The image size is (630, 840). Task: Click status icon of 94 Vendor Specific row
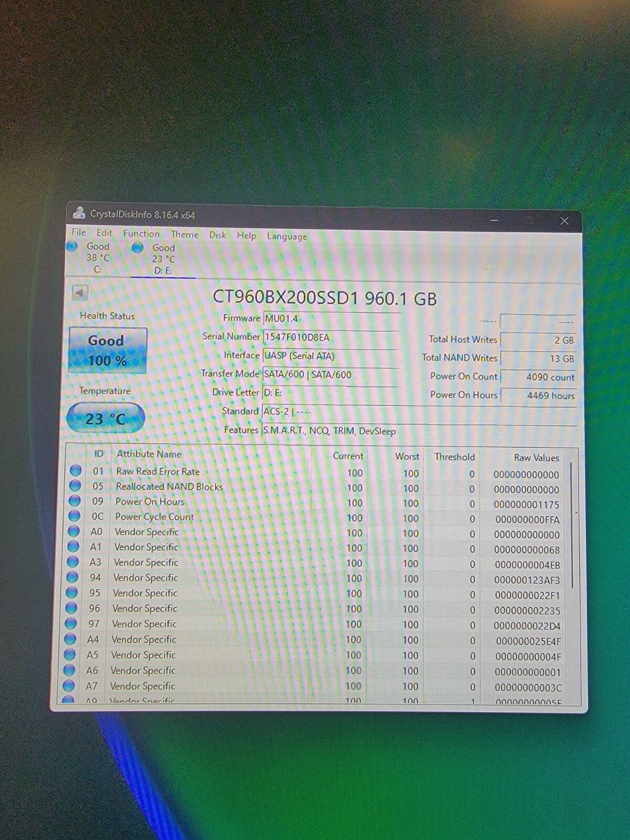[x=72, y=576]
